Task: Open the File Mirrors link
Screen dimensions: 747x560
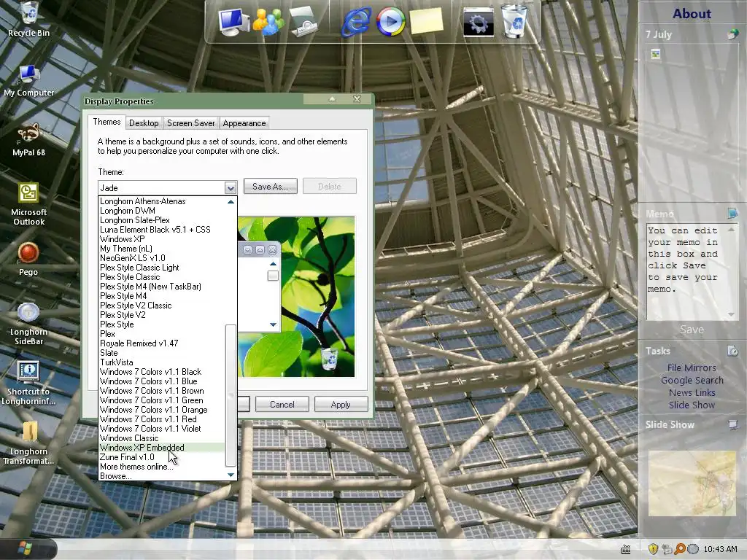Action: pyautogui.click(x=692, y=367)
